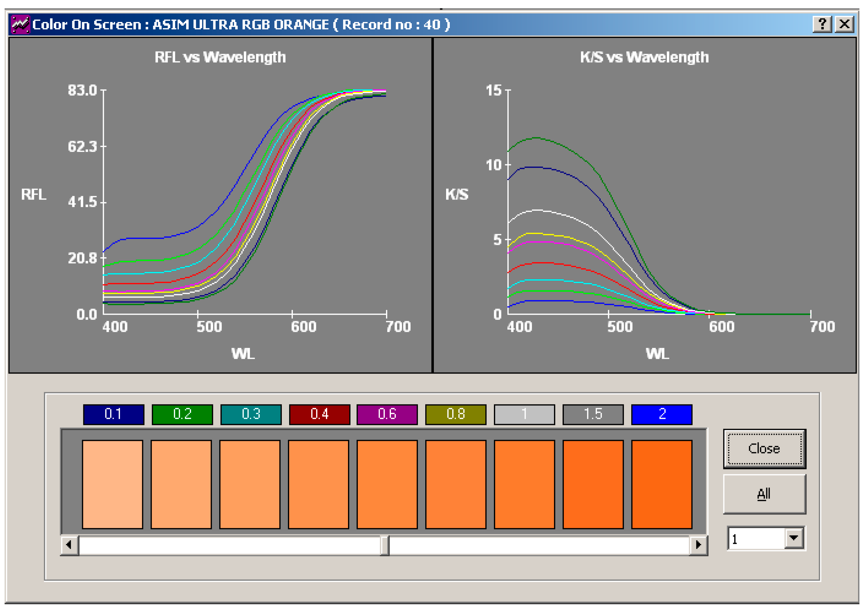Toggle the 0.1 concentration label
This screenshot has width=868, height=611.
tap(113, 414)
